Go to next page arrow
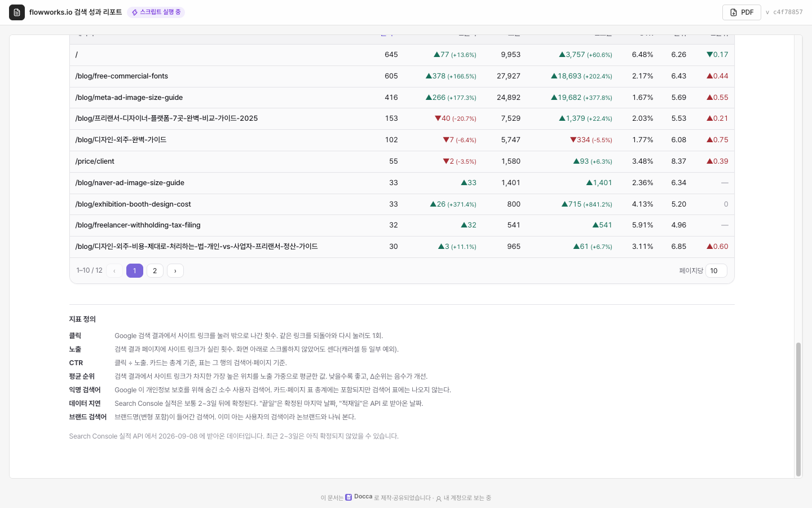Screen dimensions: 812x508 (175, 271)
